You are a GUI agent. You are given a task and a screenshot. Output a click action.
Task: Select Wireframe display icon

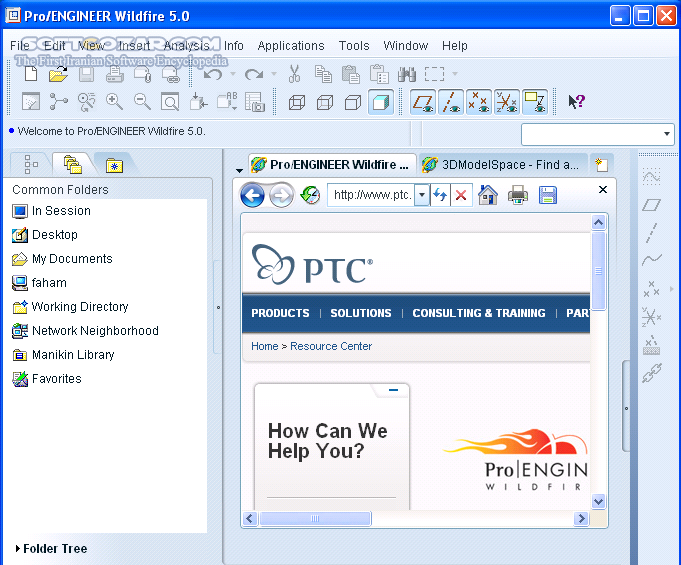[297, 102]
